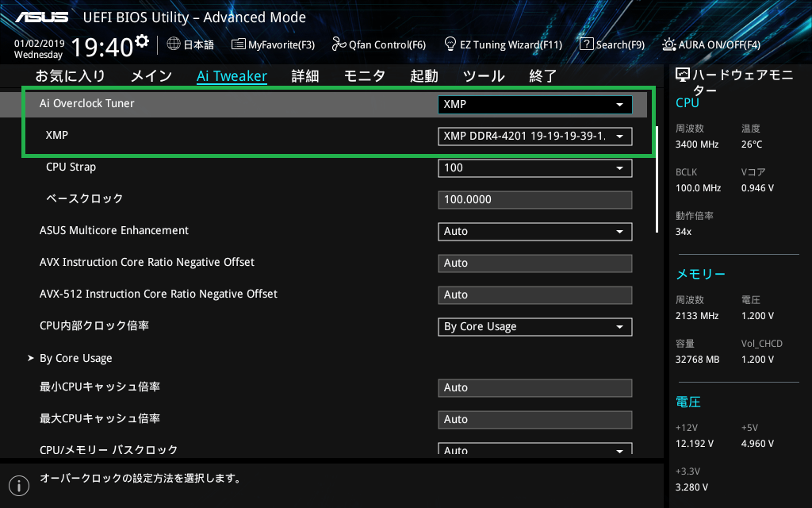
Task: Go to the ツール tab
Action: [x=484, y=76]
